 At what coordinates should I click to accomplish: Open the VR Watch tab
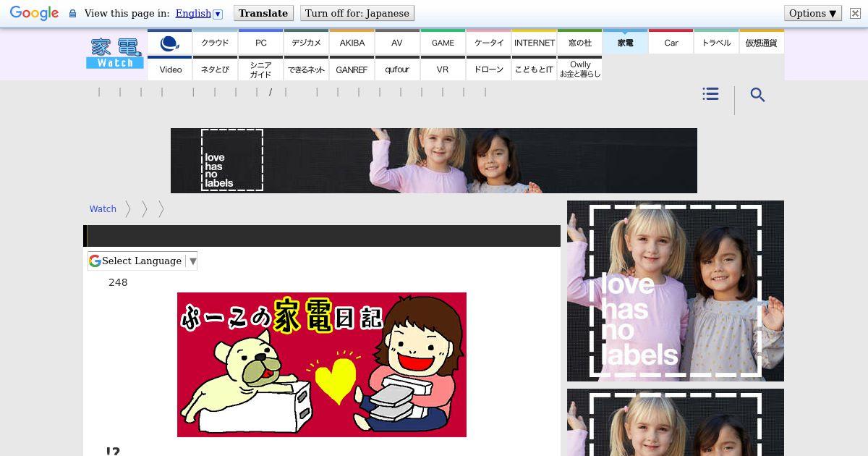pyautogui.click(x=443, y=69)
